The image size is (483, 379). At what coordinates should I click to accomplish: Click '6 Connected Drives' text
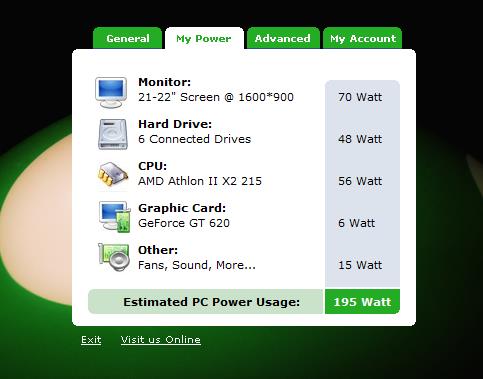(x=195, y=139)
